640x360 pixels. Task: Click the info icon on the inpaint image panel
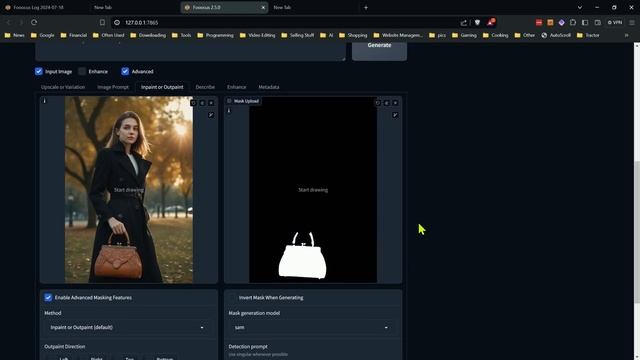[45, 101]
